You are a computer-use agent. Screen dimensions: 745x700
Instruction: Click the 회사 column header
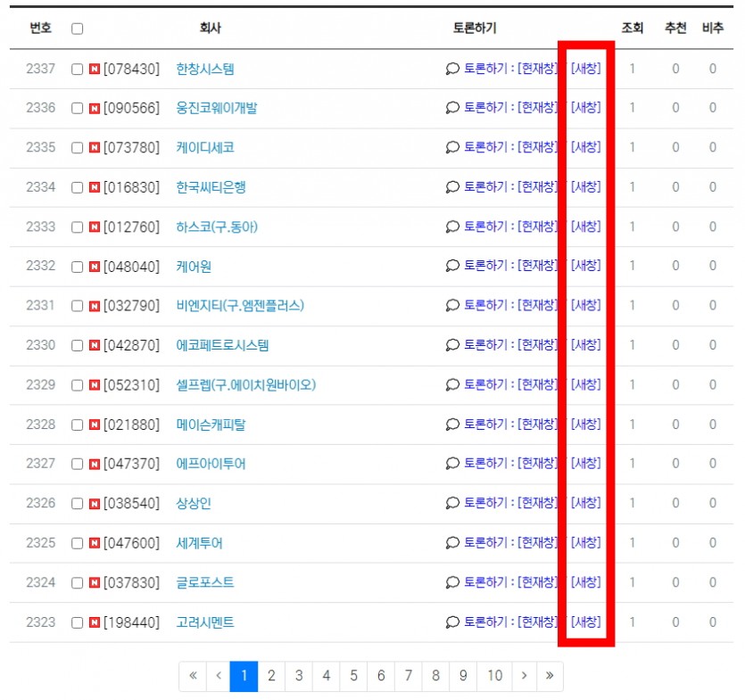(210, 28)
